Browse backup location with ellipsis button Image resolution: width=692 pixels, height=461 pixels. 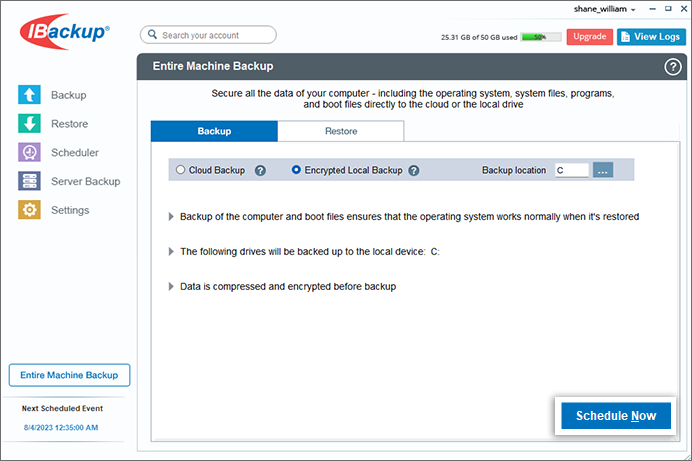click(603, 170)
